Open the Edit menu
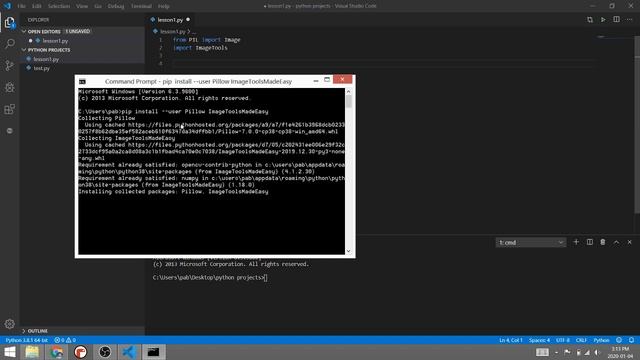The height and width of the screenshot is (360, 640). pyautogui.click(x=37, y=6)
